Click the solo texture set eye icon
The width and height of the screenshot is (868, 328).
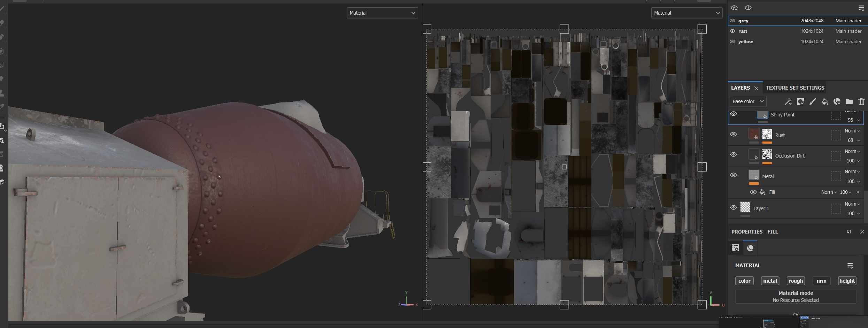coord(748,8)
